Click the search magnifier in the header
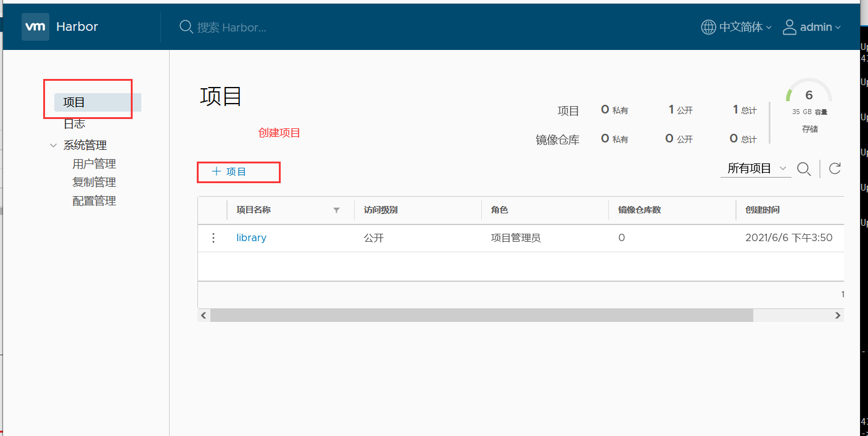This screenshot has width=868, height=436. [186, 27]
